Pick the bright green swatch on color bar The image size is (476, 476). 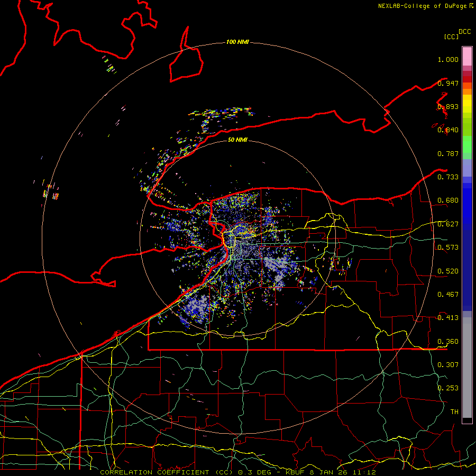tap(467, 144)
